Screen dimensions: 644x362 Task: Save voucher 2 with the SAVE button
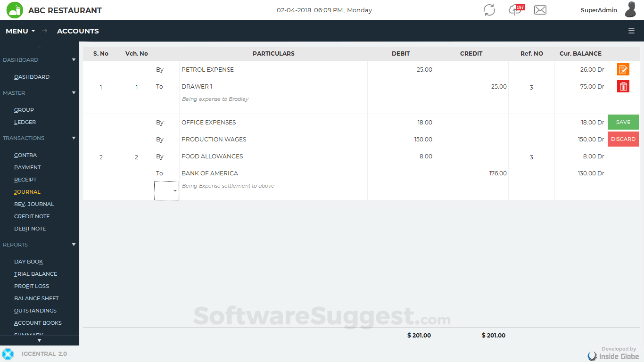coord(623,122)
